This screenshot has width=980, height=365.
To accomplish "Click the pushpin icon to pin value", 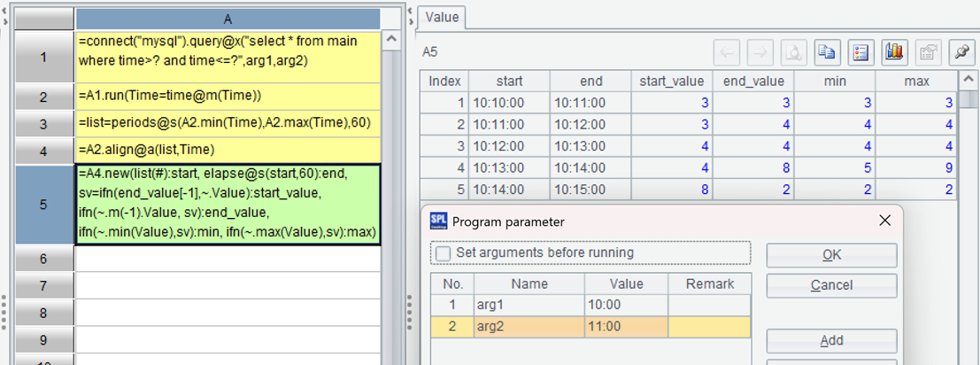I will coord(961,52).
